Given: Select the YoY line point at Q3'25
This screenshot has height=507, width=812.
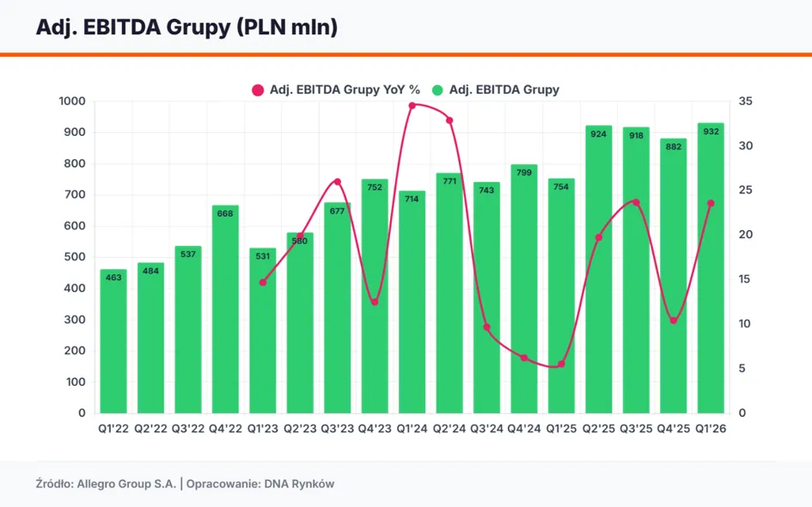Looking at the screenshot, I should coord(637,203).
